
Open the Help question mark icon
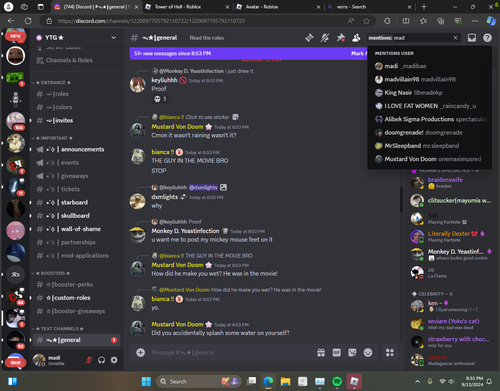click(487, 38)
